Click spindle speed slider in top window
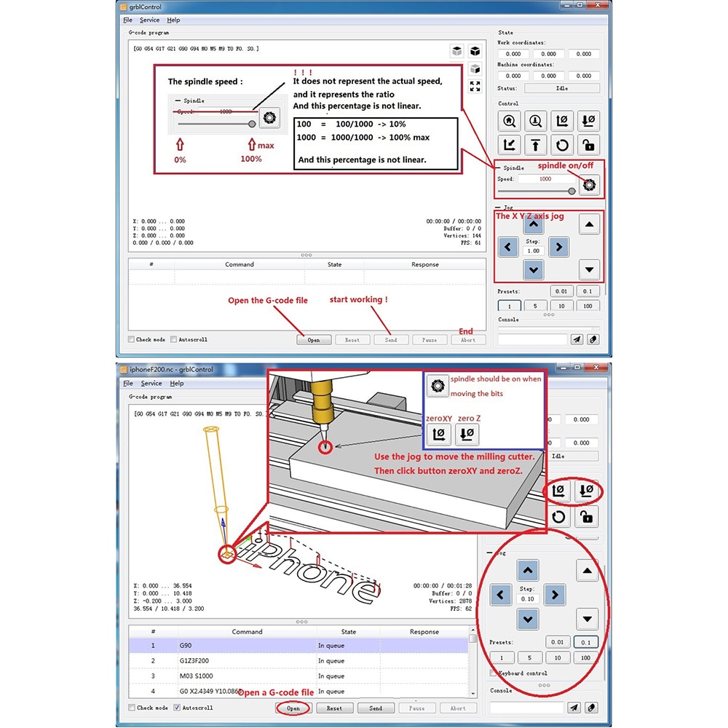Screen dimensions: 728x728 click(x=537, y=191)
